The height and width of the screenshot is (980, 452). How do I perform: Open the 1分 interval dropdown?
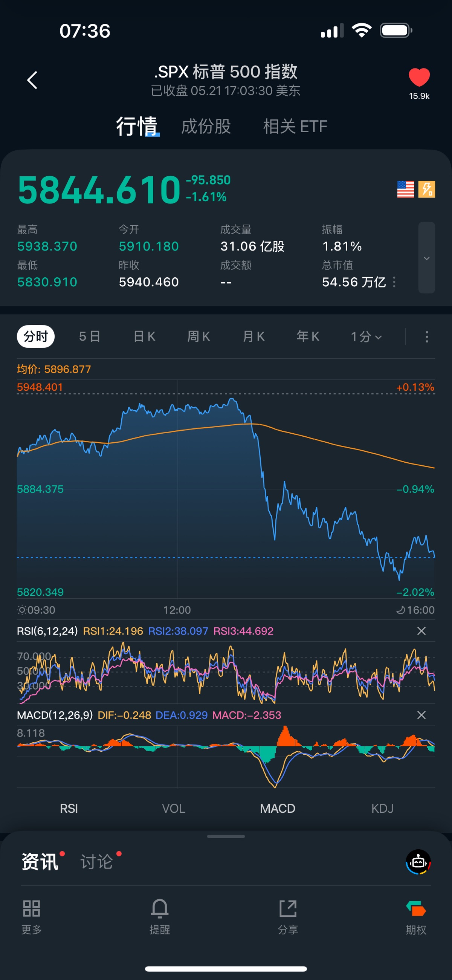(x=366, y=336)
